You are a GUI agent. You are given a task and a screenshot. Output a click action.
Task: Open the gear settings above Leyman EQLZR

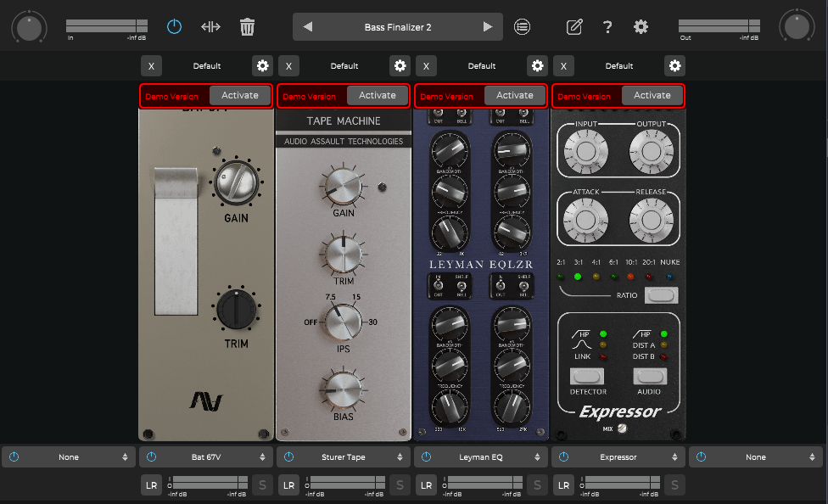tap(537, 66)
